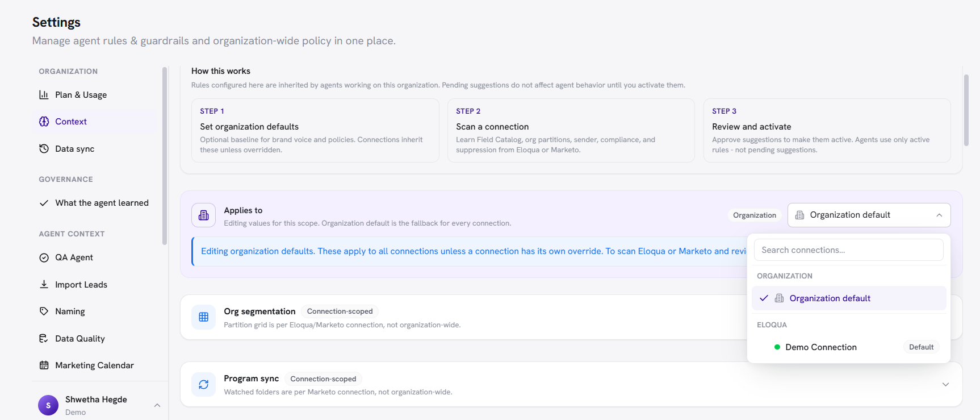Click the Shwetha Hegde avatar circle
980x420 pixels.
pos(48,405)
